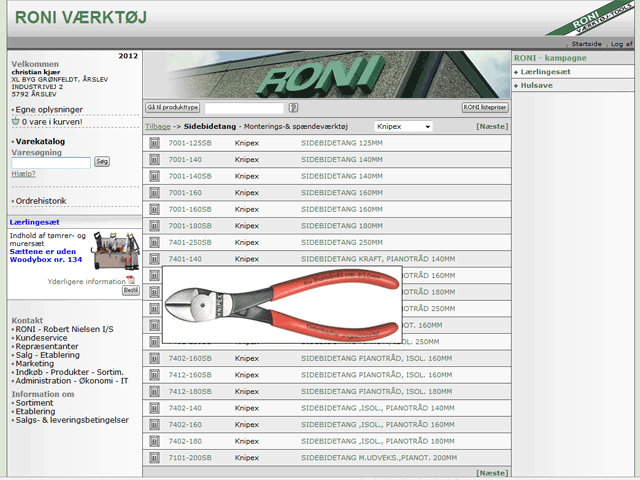Click the Knipex pliers preview image
This screenshot has height=480, width=640.
click(282, 304)
